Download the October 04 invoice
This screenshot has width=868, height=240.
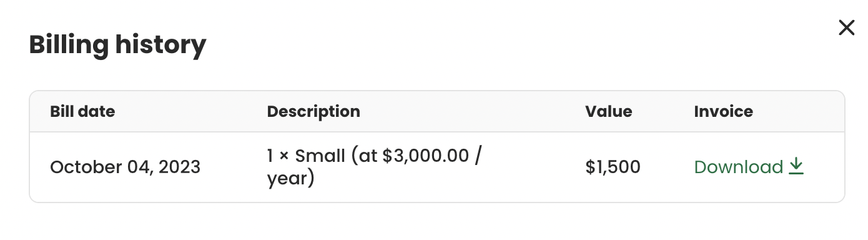(x=749, y=167)
